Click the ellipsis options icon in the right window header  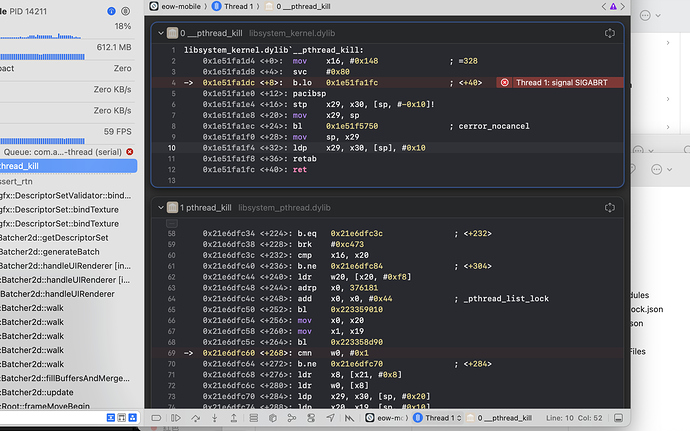point(645,15)
